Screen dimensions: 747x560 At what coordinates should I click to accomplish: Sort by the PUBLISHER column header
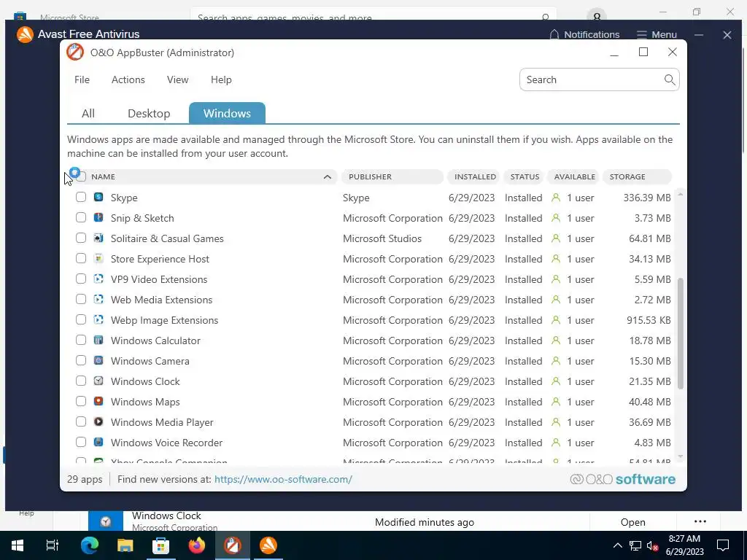(392, 176)
